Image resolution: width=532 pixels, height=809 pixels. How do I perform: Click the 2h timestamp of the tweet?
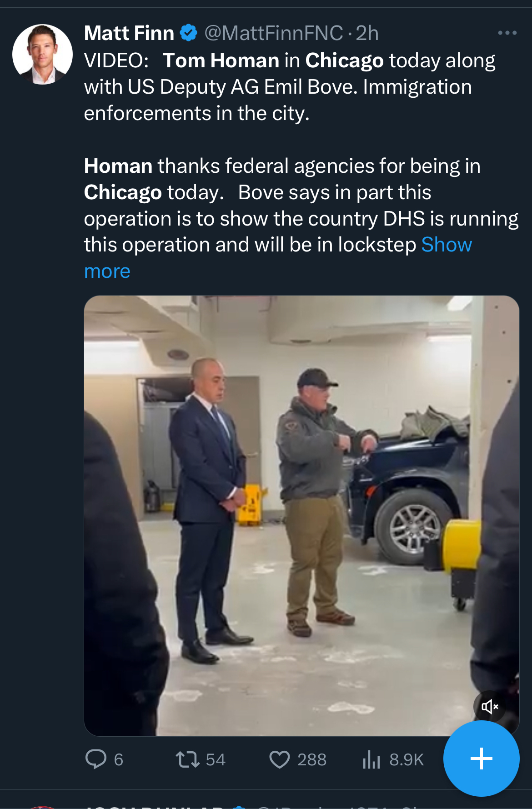tap(367, 33)
